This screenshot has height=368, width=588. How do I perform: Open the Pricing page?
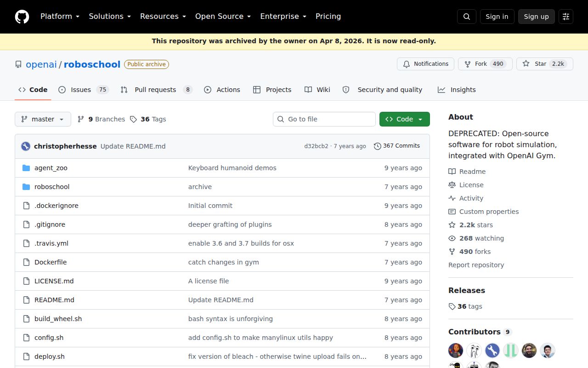coord(328,16)
